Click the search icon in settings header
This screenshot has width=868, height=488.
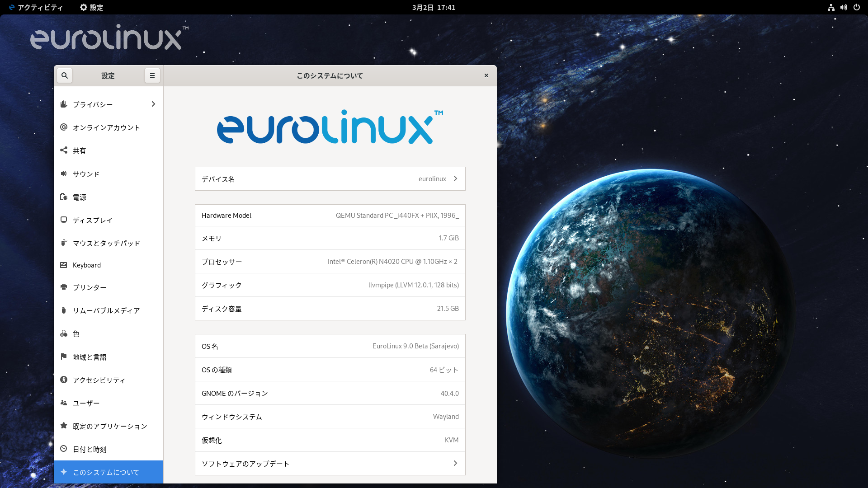65,75
